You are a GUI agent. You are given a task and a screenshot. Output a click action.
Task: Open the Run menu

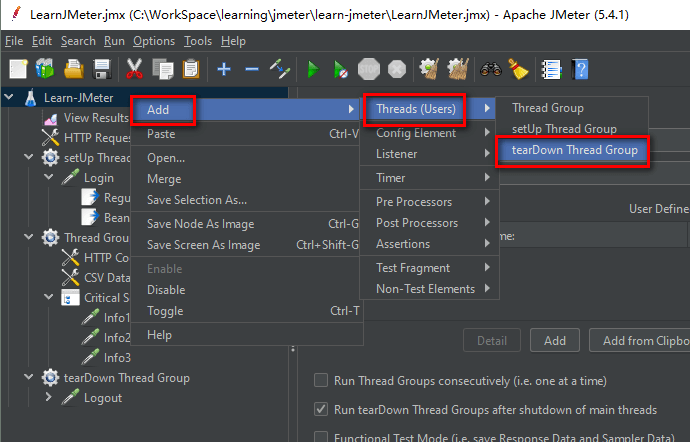point(114,41)
